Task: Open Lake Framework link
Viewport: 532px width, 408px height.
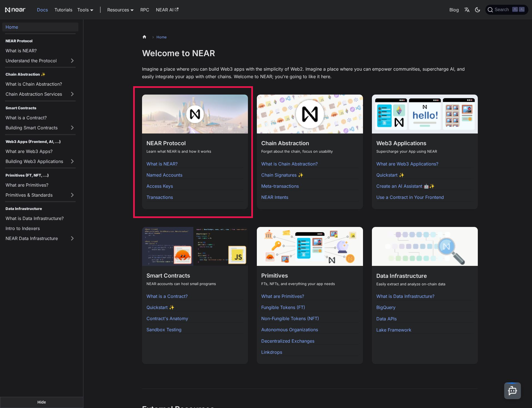Action: [x=394, y=330]
